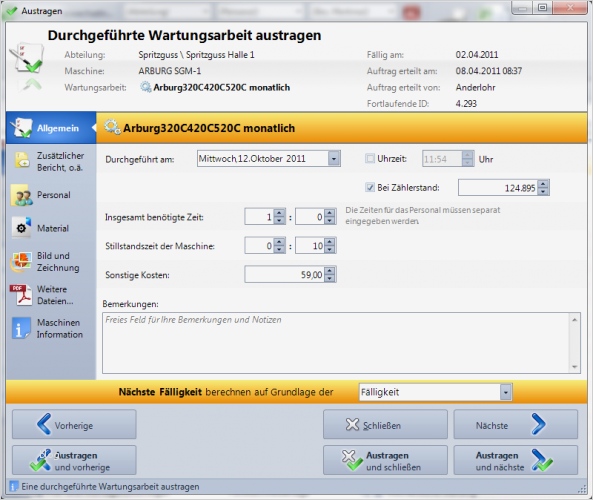The image size is (593, 500).
Task: Open the Allgemein section icon
Action: (x=21, y=128)
